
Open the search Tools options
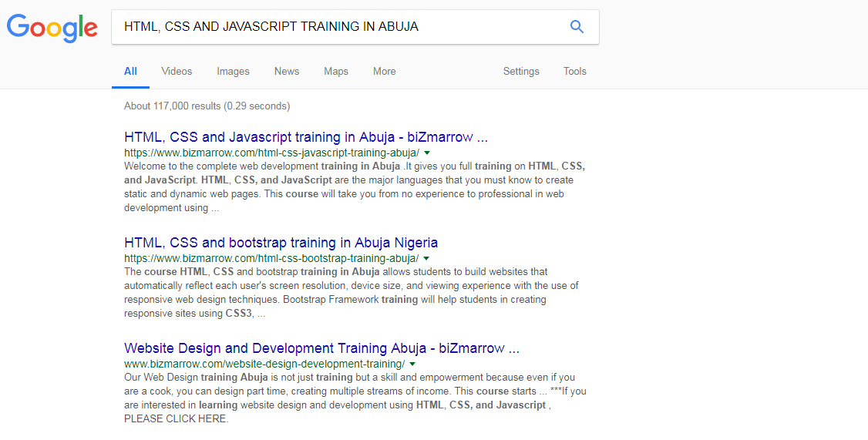(574, 72)
